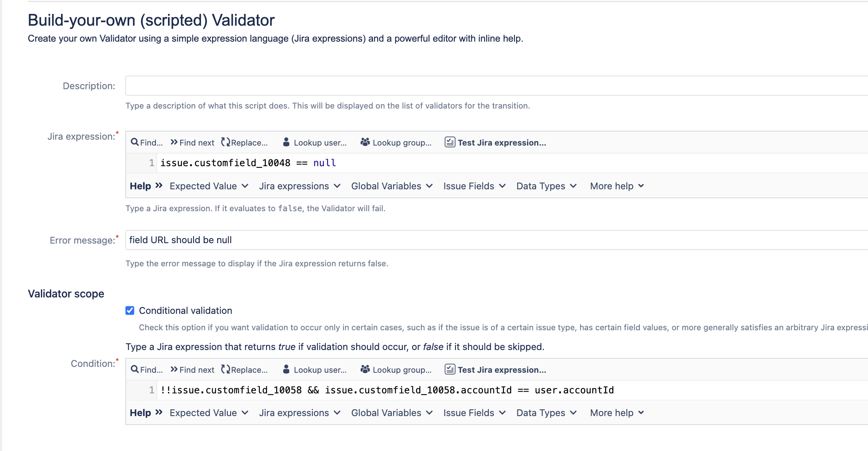Disable Conditional validation
Screen dimensions: 868x451
pos(130,310)
